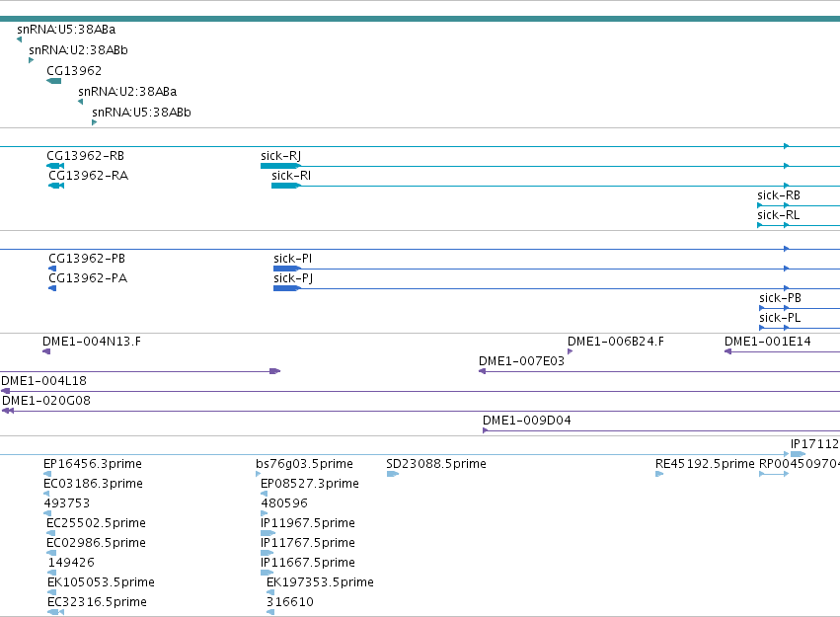The height and width of the screenshot is (617, 840).
Task: Select the DME1-007E03 clone label
Action: coord(522,361)
